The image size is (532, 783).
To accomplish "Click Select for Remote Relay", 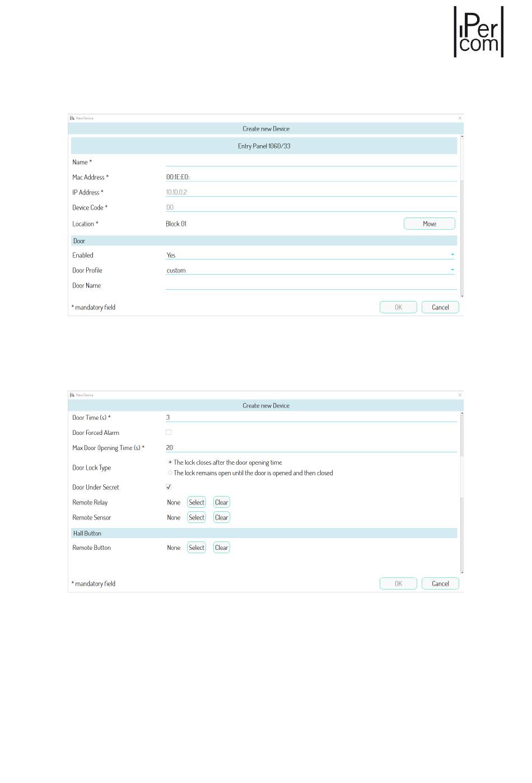I will (x=197, y=502).
